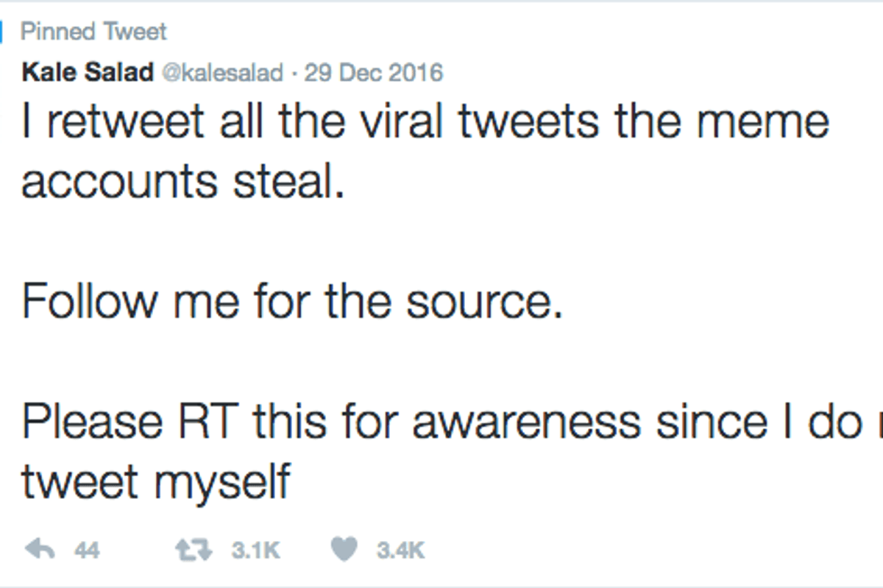883x588 pixels.
Task: Click the Pinned Tweet label
Action: [93, 32]
